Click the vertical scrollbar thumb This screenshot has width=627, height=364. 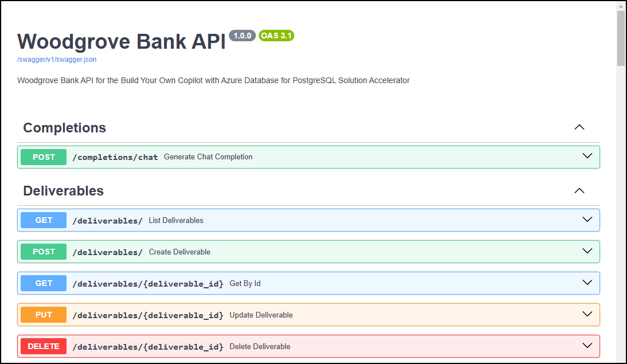pos(621,38)
